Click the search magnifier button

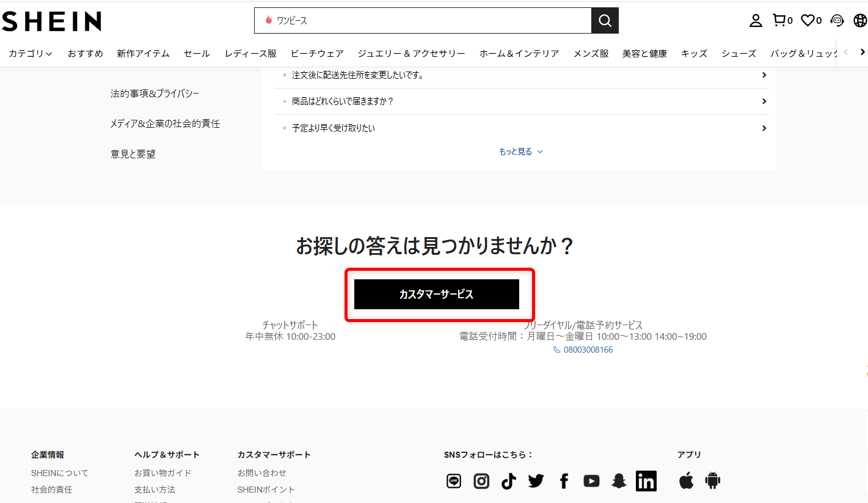point(605,21)
